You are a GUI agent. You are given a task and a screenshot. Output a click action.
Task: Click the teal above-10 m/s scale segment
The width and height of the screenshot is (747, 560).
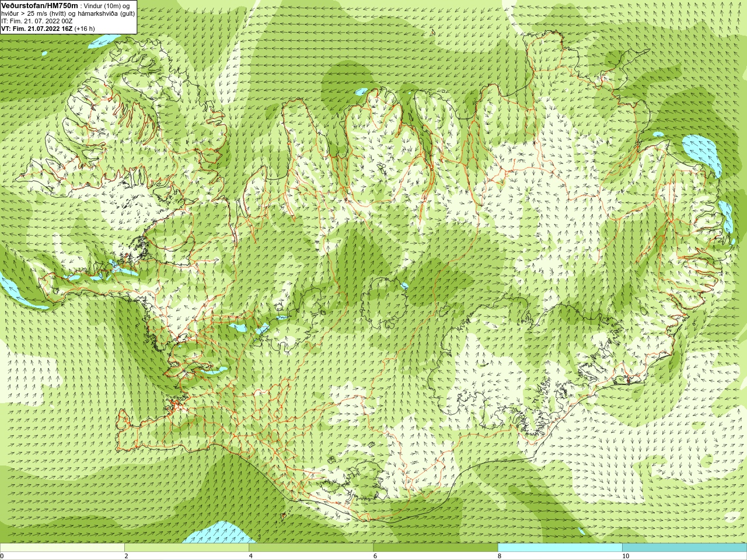(685, 548)
